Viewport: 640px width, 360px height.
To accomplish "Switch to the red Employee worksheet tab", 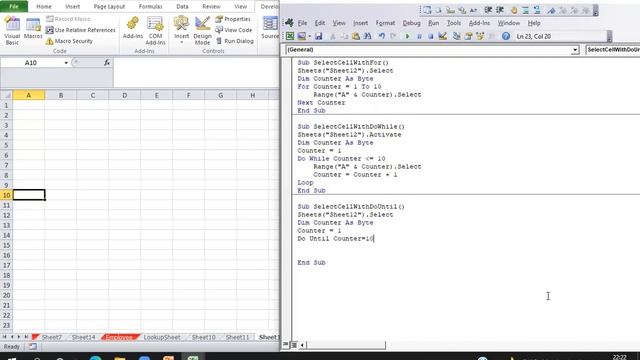I will click(x=120, y=337).
